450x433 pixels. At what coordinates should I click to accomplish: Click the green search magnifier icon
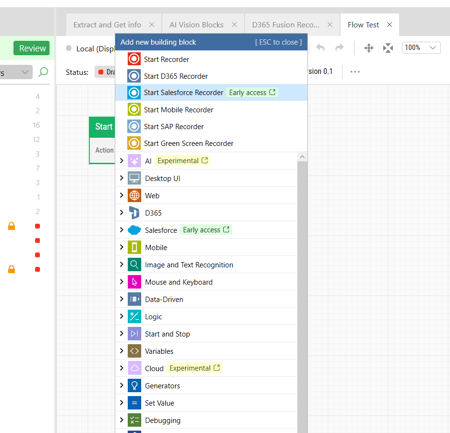[43, 72]
